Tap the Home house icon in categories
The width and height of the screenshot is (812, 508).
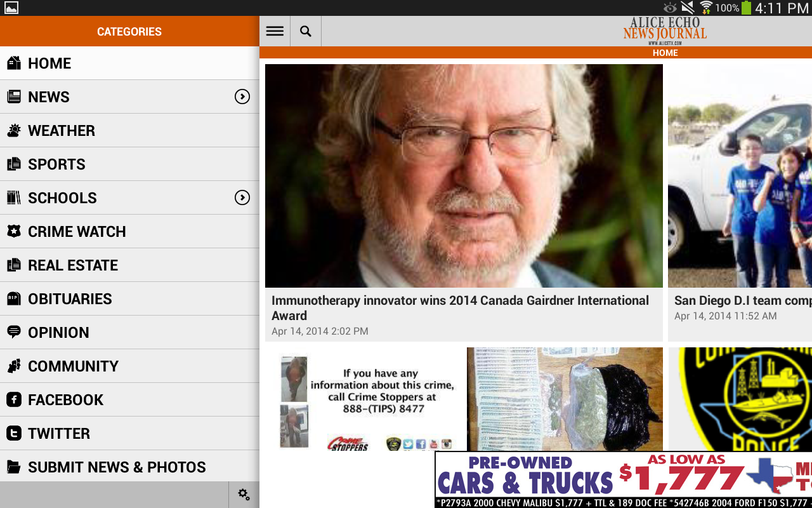tap(14, 63)
